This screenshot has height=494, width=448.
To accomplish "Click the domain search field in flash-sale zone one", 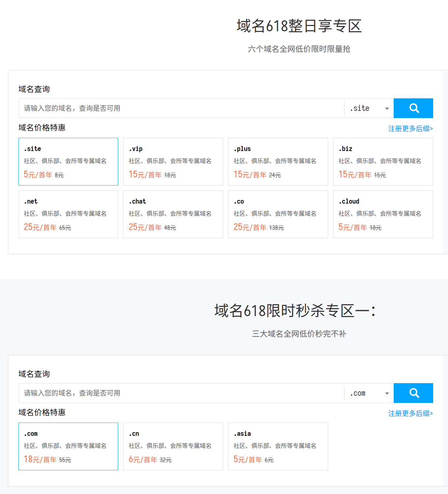I will click(x=181, y=393).
